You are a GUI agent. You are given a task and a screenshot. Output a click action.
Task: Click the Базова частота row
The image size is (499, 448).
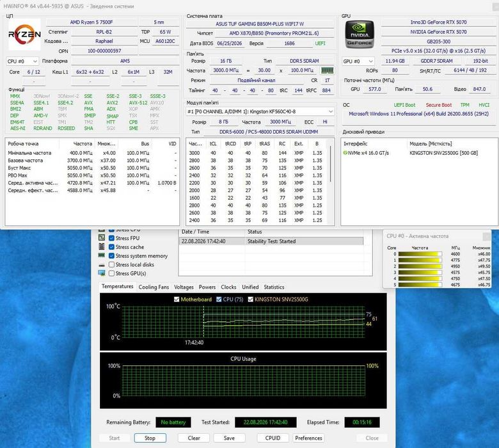(x=92, y=161)
